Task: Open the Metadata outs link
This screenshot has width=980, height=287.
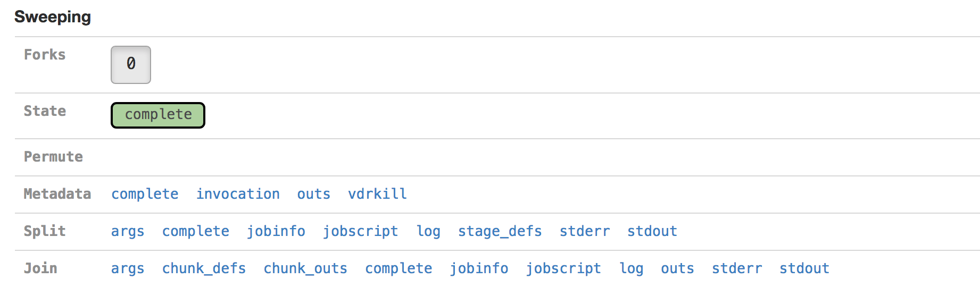Action: [314, 194]
